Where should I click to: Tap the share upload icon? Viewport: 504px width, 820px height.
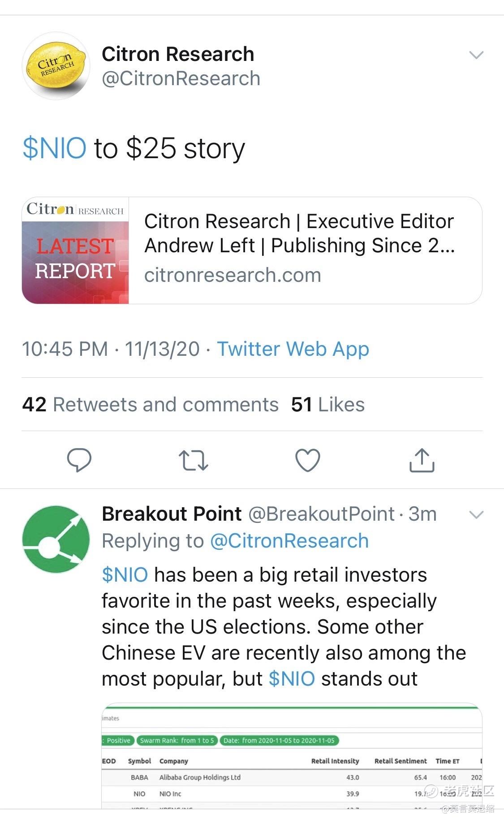[422, 460]
